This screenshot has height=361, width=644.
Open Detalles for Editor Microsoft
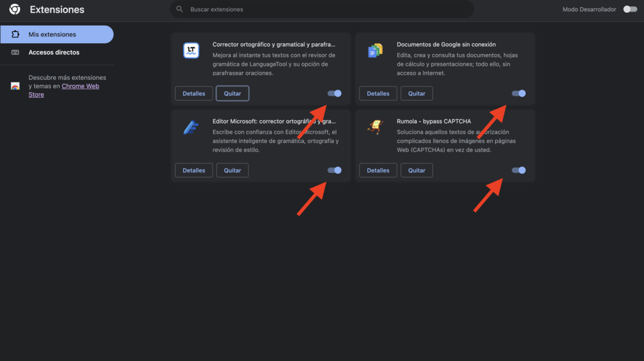[x=194, y=171]
